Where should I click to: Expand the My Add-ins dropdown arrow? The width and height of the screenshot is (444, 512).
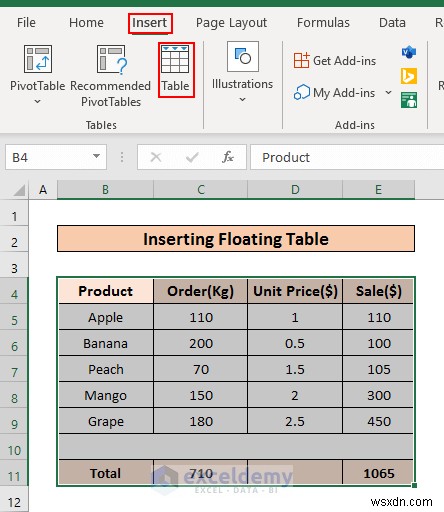pos(388,92)
